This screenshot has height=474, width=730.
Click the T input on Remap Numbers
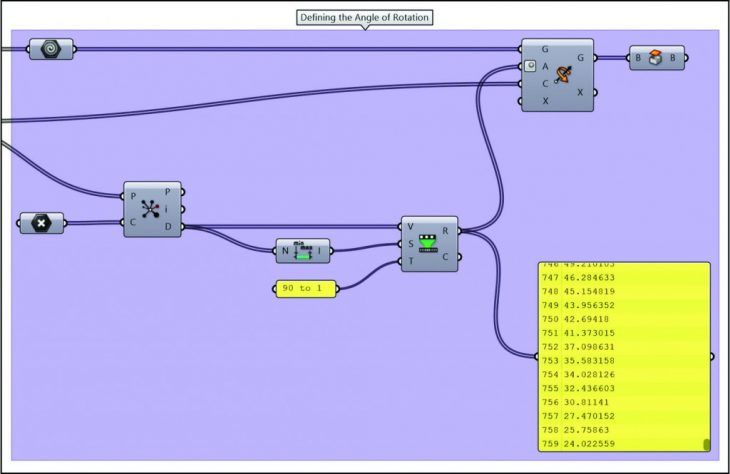pos(410,261)
